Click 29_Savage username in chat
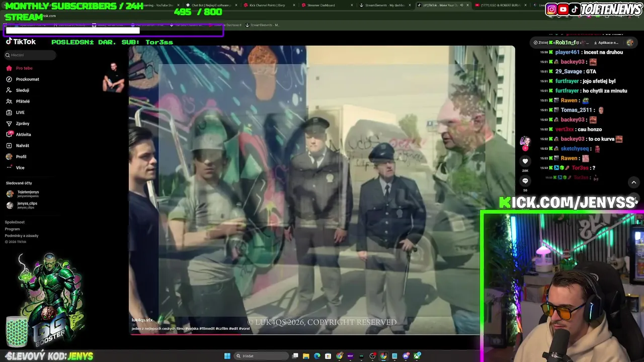 [x=569, y=71]
